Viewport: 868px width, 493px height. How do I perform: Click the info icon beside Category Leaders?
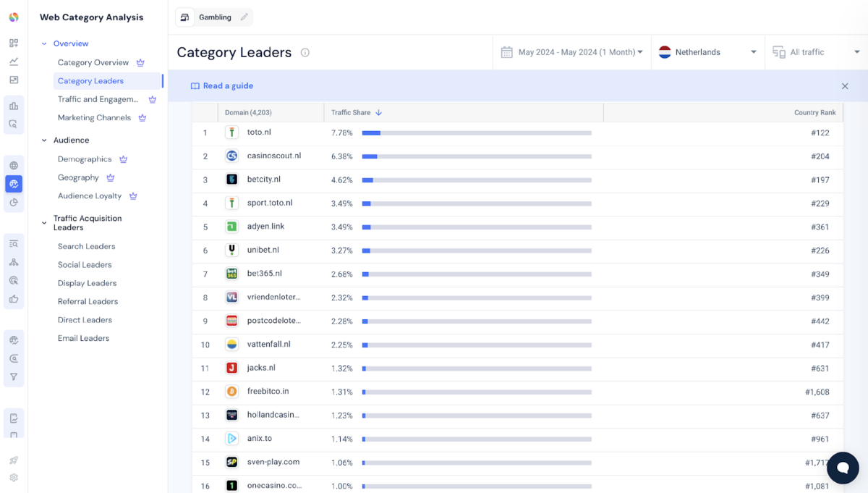[x=305, y=52]
